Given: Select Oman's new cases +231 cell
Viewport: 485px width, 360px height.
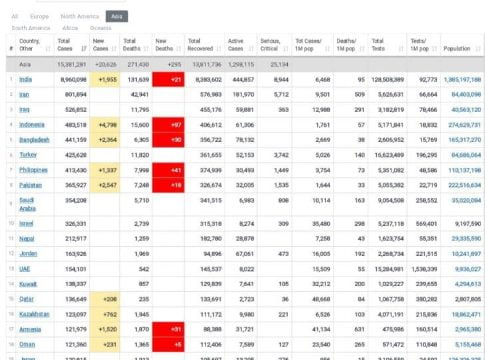Looking at the screenshot, I should pyautogui.click(x=104, y=345).
